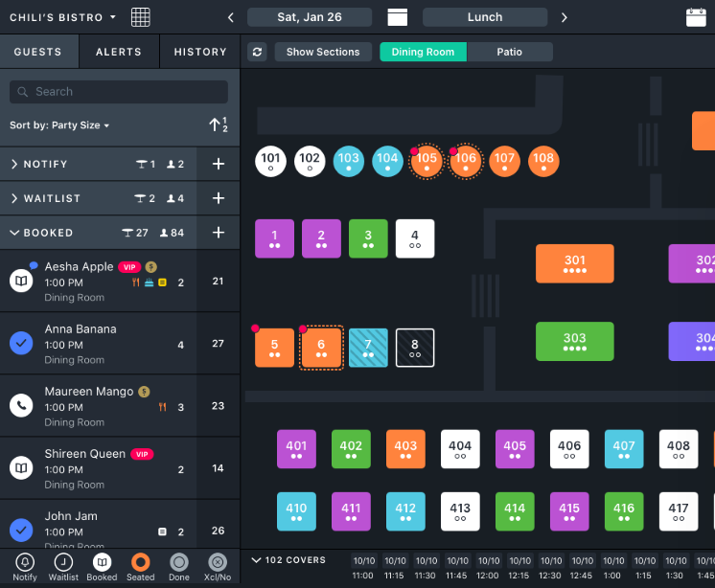Switch floor plan to Patio
This screenshot has height=588, width=715.
click(x=509, y=52)
